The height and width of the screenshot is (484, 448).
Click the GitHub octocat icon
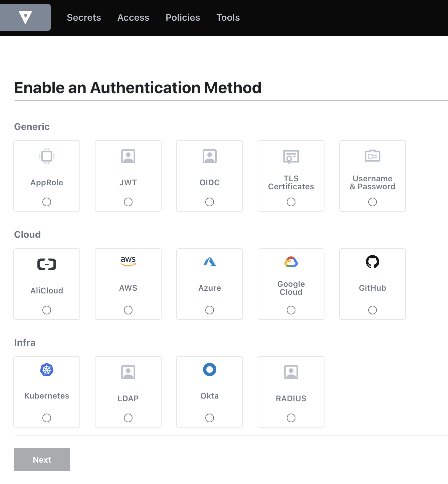pyautogui.click(x=373, y=262)
